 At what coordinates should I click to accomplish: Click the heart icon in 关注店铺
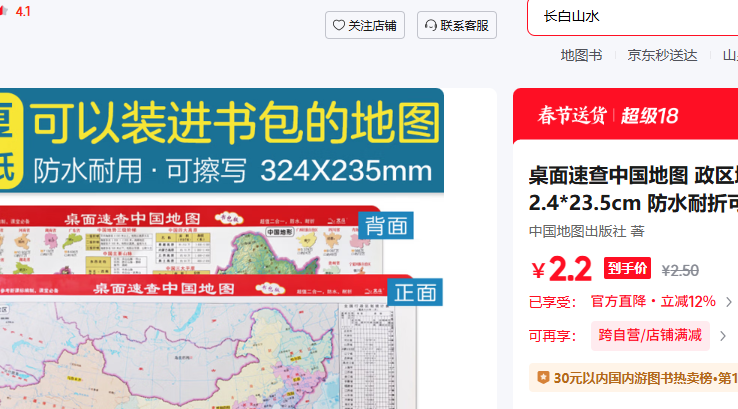coord(339,26)
